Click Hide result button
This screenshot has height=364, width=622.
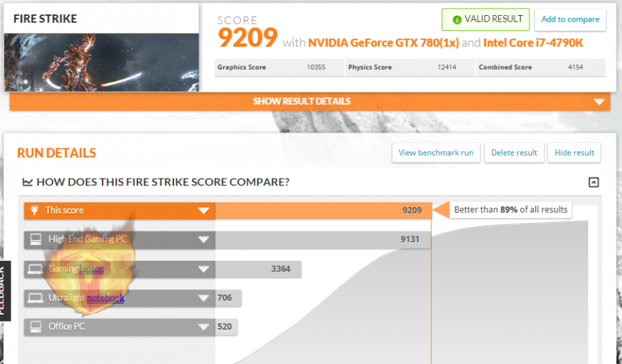coord(574,153)
